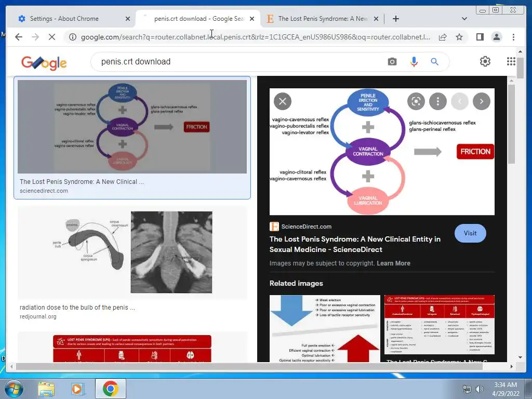Screen dimensions: 532x399
Task: Open the Learn More copyright link
Action: click(393, 263)
